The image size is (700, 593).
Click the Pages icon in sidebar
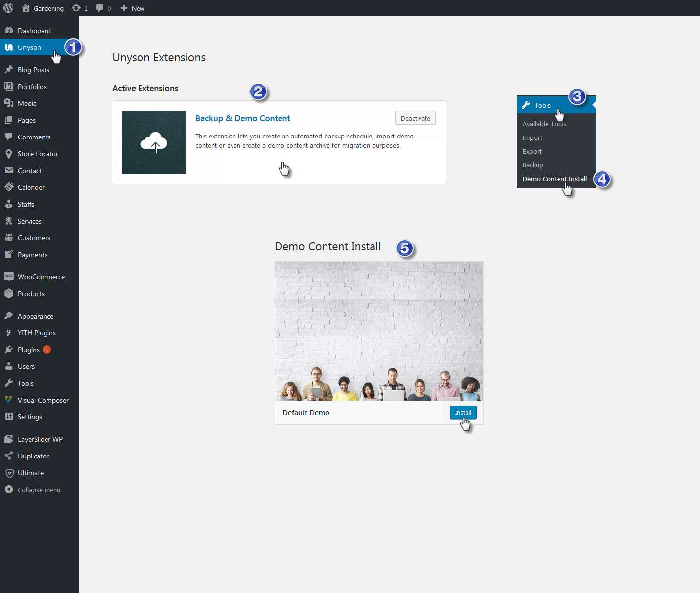coord(9,120)
